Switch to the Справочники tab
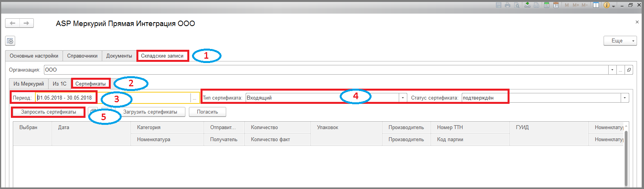Viewport: 644px width, 189px height. point(82,56)
